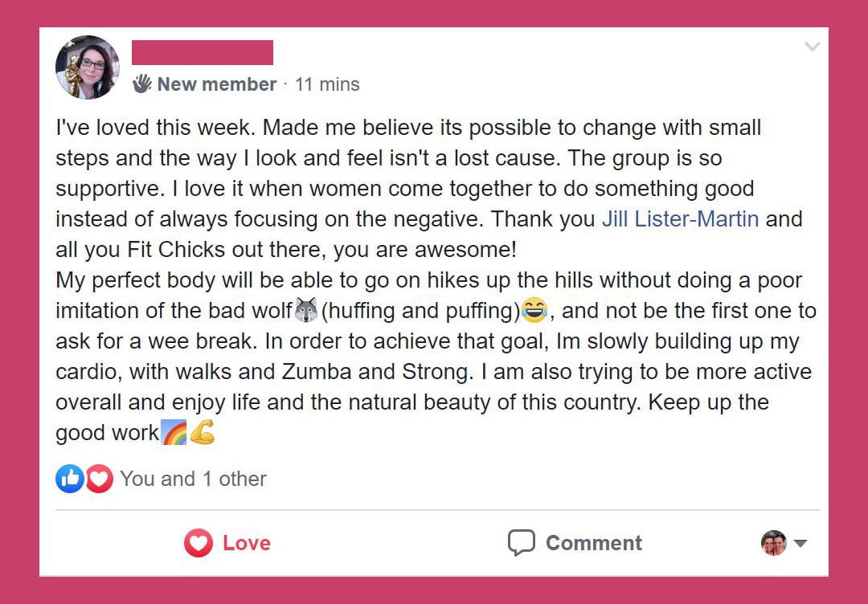The height and width of the screenshot is (604, 868).
Task: Open the redacted author name link
Action: click(x=203, y=52)
